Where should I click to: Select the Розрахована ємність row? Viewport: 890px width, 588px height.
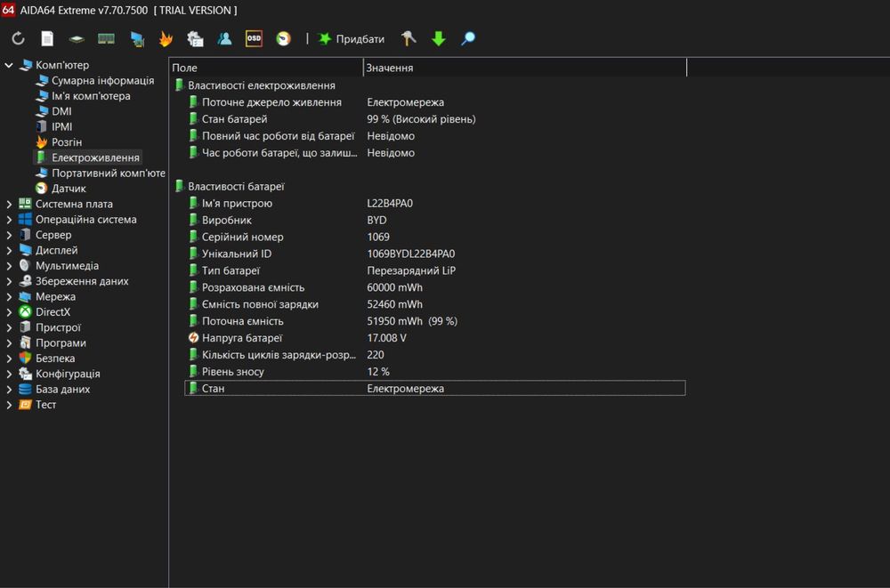click(x=435, y=287)
